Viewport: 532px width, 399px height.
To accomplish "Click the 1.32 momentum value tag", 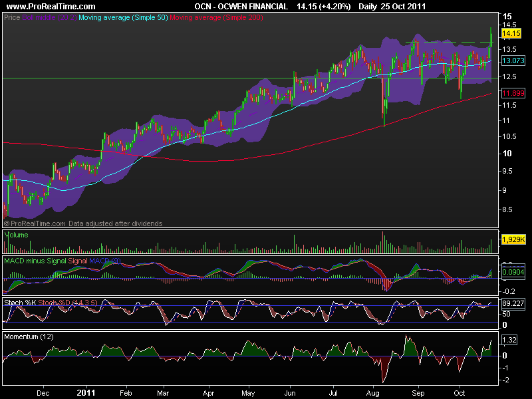I will pyautogui.click(x=509, y=340).
